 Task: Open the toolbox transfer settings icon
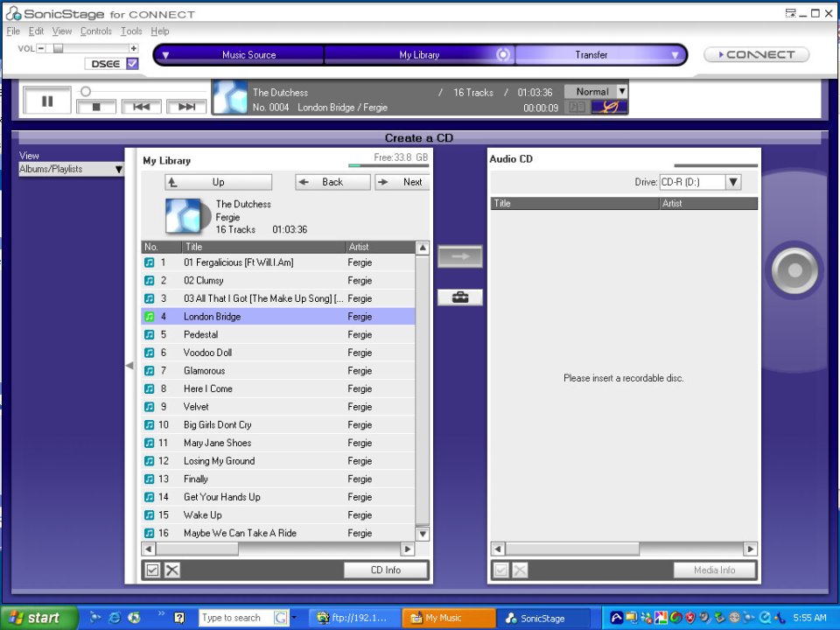click(x=460, y=297)
